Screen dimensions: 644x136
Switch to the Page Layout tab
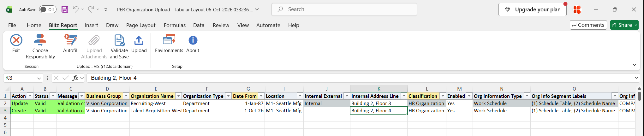click(x=141, y=25)
